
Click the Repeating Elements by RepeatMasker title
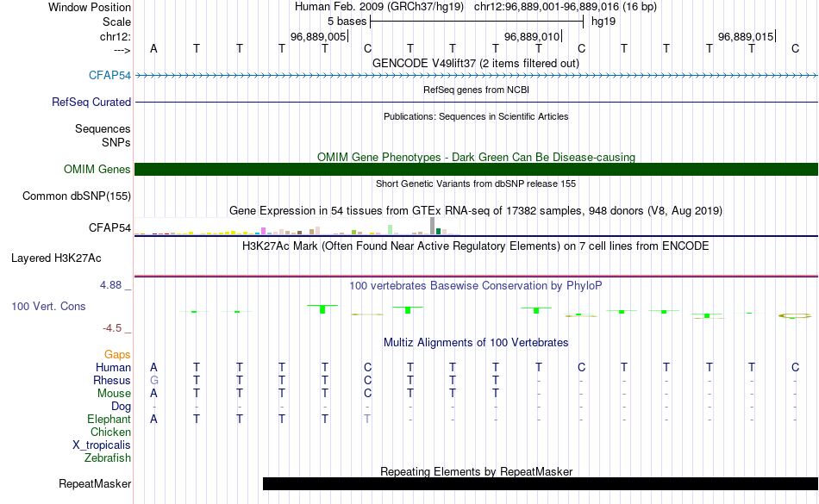pyautogui.click(x=477, y=471)
